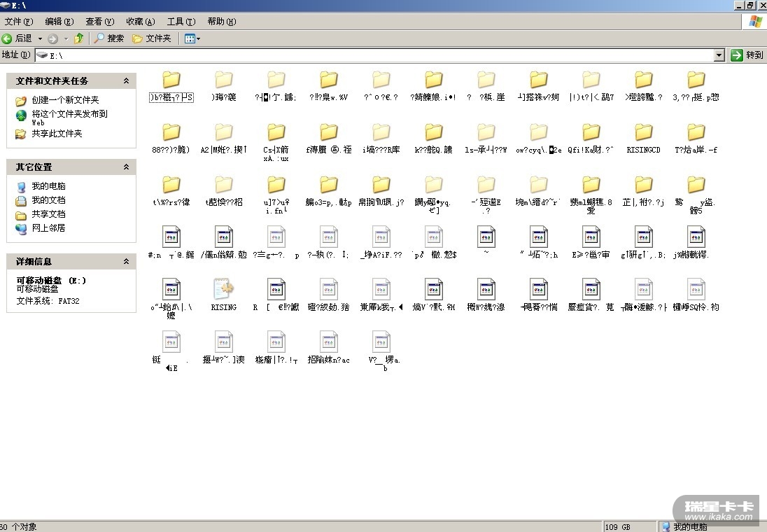Collapse the Other Places panel

tap(126, 167)
